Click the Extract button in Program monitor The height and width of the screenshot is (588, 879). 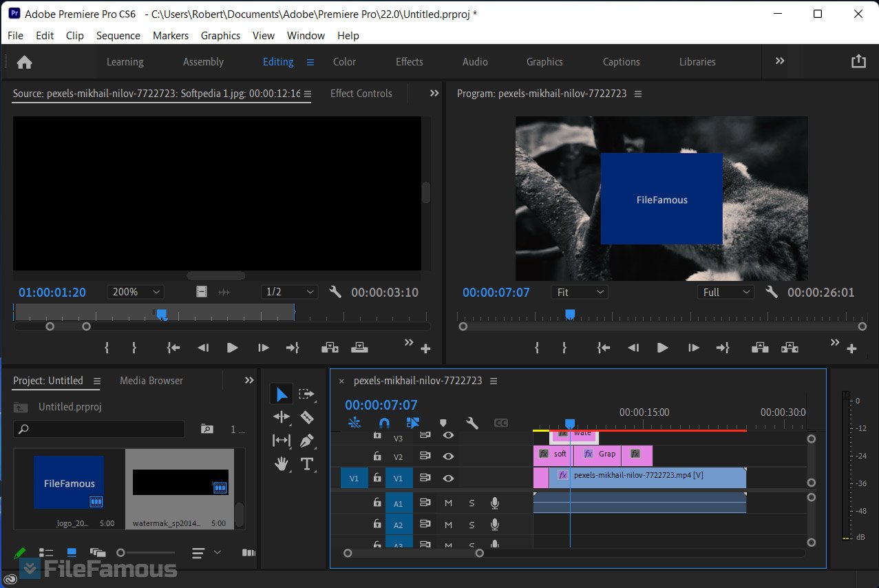(790, 348)
